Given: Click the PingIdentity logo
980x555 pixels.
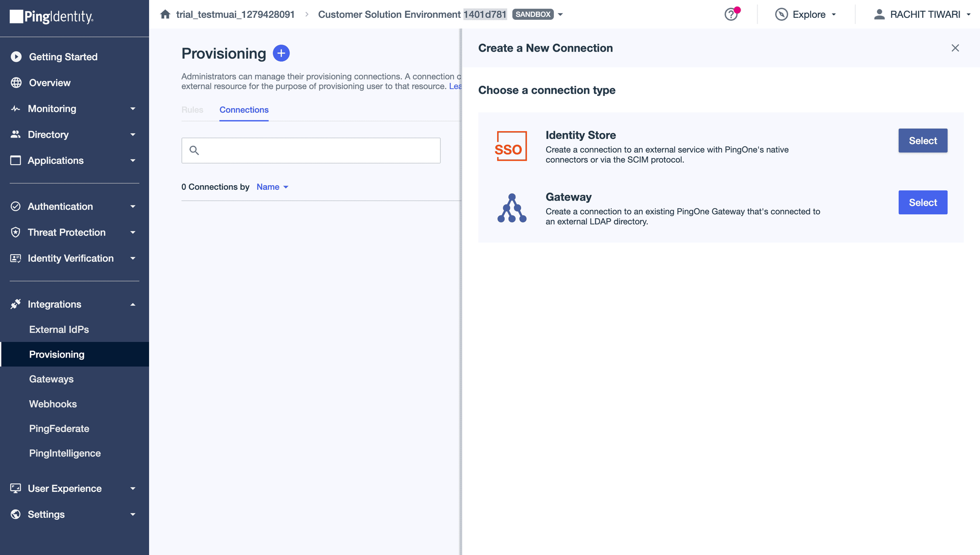Looking at the screenshot, I should pyautogui.click(x=51, y=17).
